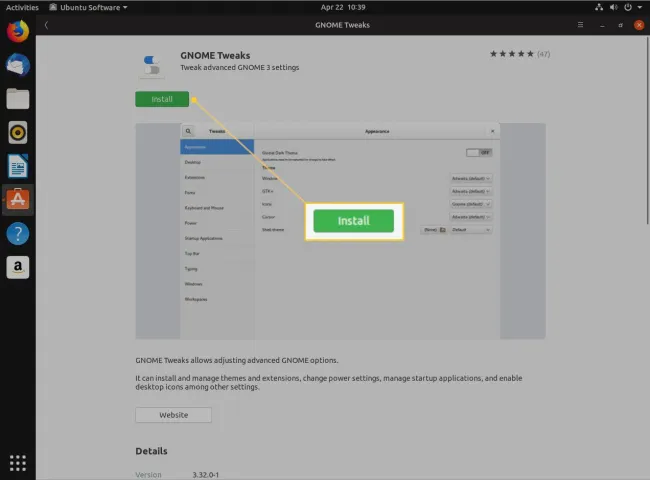Install GNOME Tweaks with the green button
The width and height of the screenshot is (650, 480).
point(162,99)
